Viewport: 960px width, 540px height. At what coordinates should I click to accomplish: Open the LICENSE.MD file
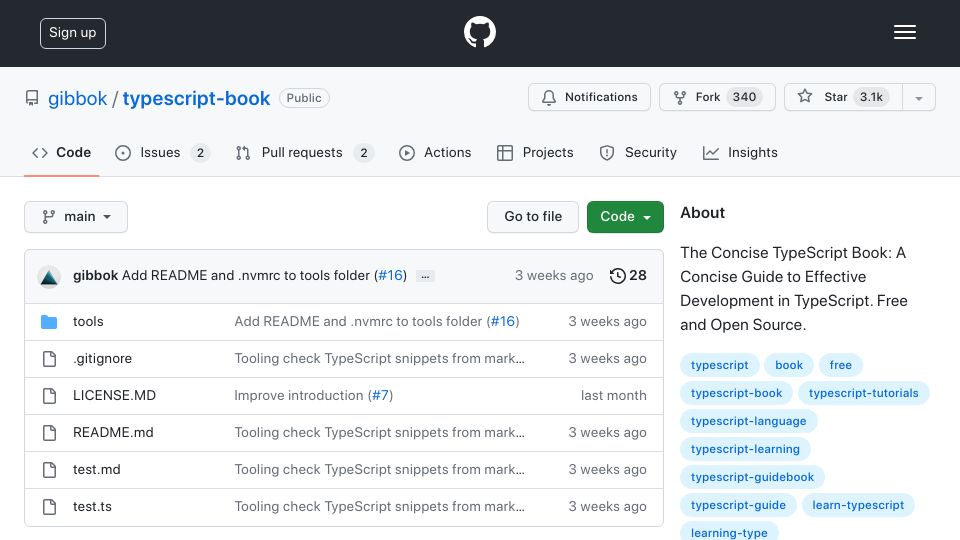coord(114,396)
